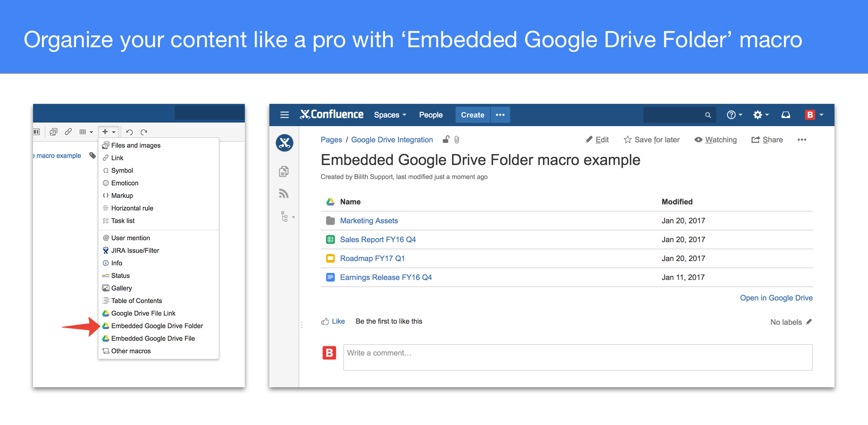Like this page
The width and height of the screenshot is (868, 425).
point(333,322)
